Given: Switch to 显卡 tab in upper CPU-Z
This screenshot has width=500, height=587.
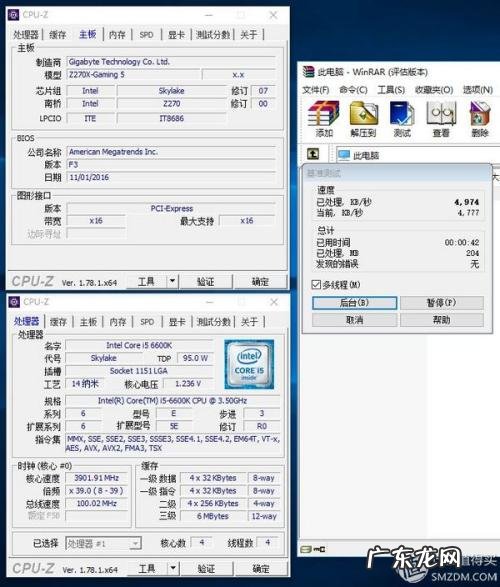Looking at the screenshot, I should tap(176, 35).
